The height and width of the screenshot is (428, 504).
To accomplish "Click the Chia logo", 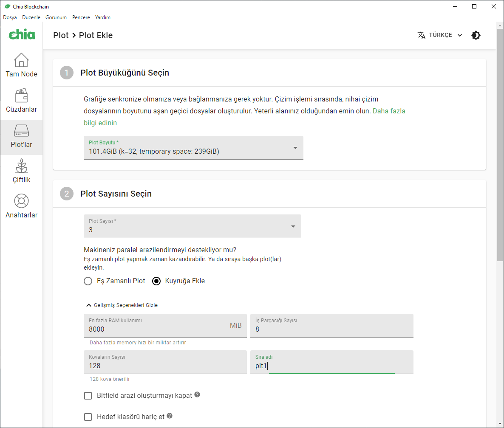I will coord(22,35).
